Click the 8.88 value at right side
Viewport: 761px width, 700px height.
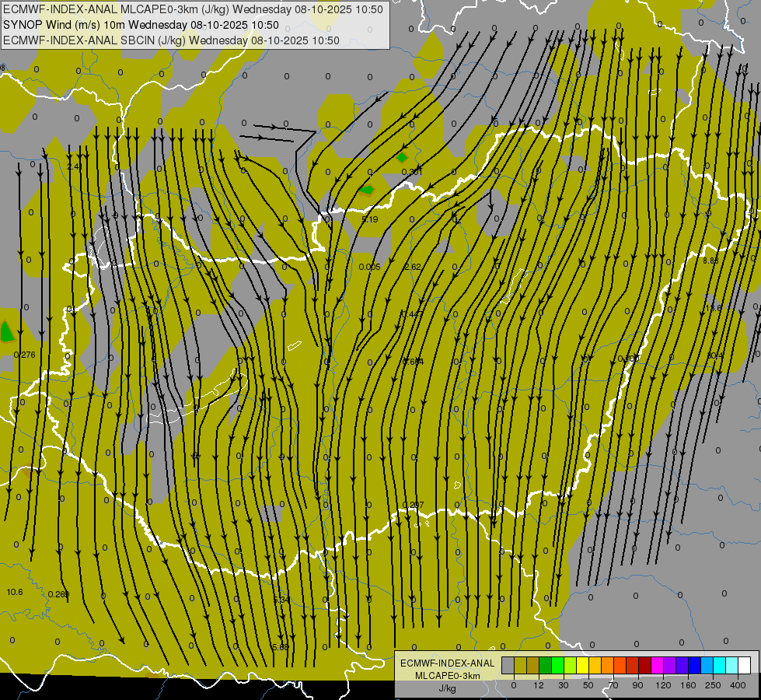pyautogui.click(x=710, y=261)
